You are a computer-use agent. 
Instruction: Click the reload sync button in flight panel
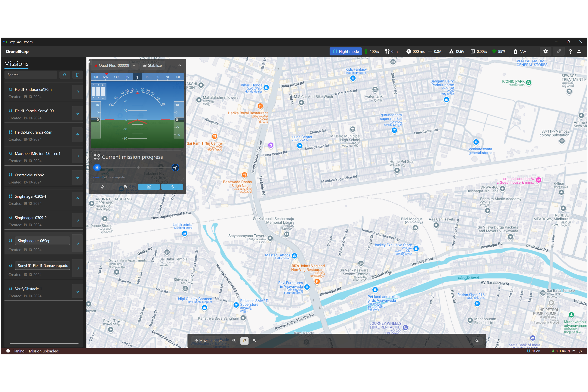102,187
